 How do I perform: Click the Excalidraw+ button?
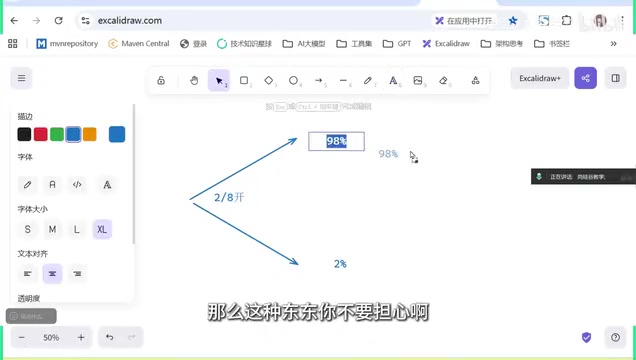tap(540, 78)
